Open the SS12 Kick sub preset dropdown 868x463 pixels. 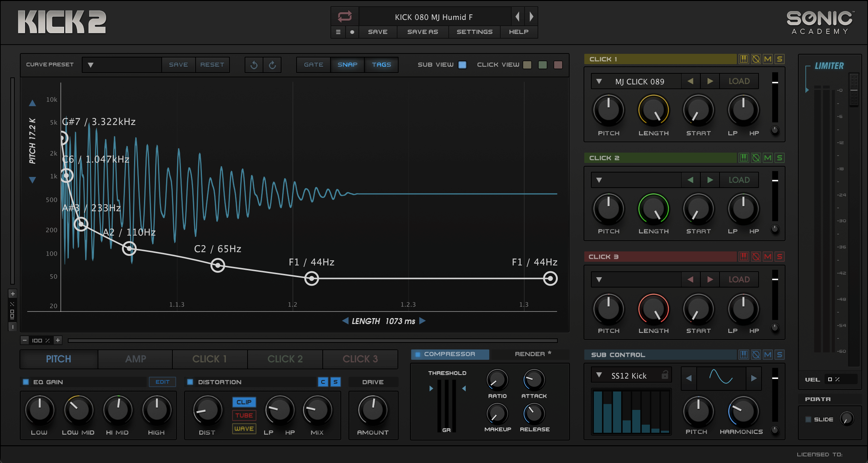[599, 375]
